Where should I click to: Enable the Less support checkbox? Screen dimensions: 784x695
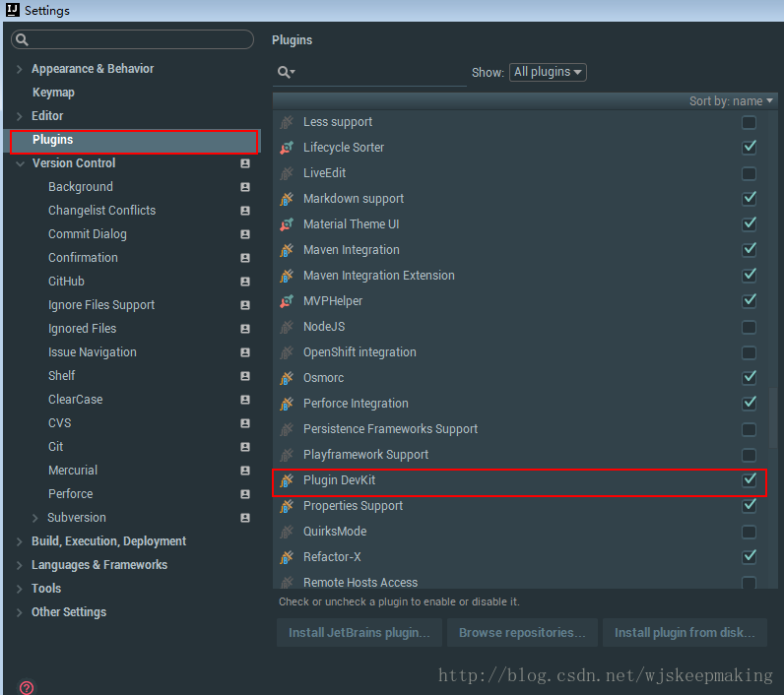tap(749, 122)
